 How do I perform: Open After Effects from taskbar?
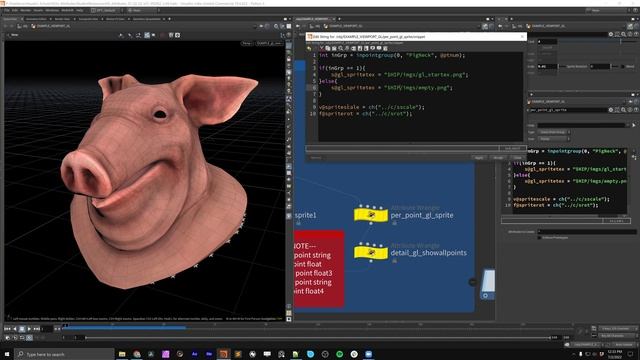pos(195,354)
